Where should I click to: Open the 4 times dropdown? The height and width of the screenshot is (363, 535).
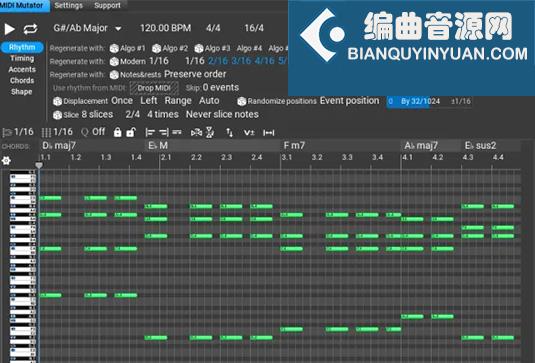[163, 115]
